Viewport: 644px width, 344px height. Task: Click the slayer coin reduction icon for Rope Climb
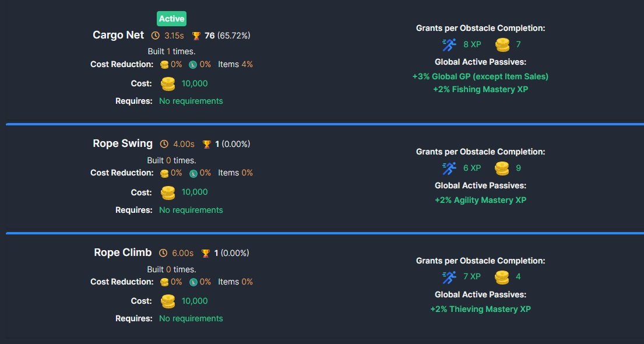[193, 282]
